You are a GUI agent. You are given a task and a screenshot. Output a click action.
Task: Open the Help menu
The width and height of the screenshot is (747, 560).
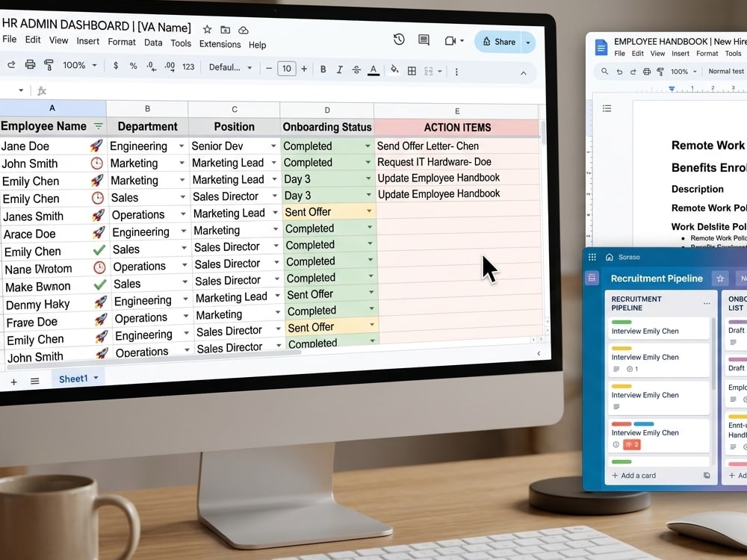pos(257,45)
